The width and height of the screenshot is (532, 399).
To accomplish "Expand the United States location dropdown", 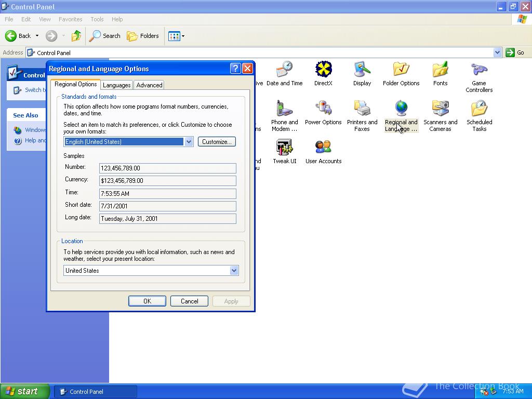I will pyautogui.click(x=234, y=270).
